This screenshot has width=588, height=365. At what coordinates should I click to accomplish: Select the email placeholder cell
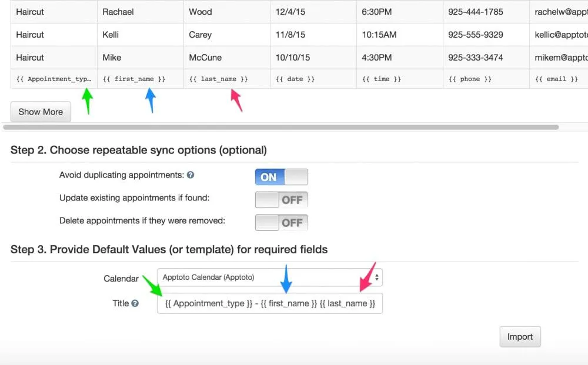(557, 78)
